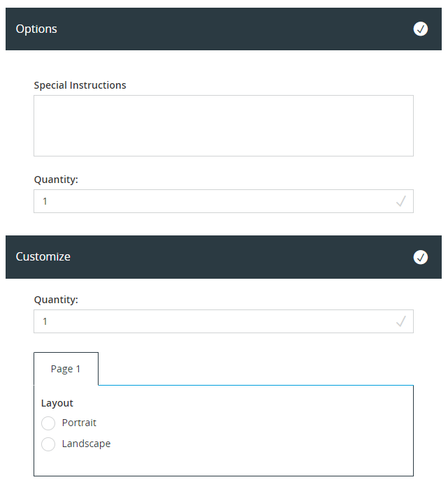Click the Landscape label text
The width and height of the screenshot is (448, 489).
(x=86, y=444)
